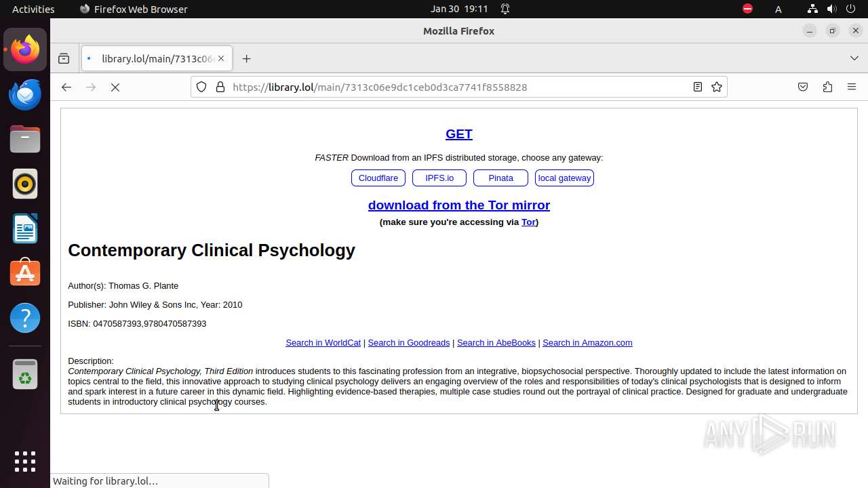The height and width of the screenshot is (488, 868).
Task: Open the network status tray icon
Action: (812, 9)
